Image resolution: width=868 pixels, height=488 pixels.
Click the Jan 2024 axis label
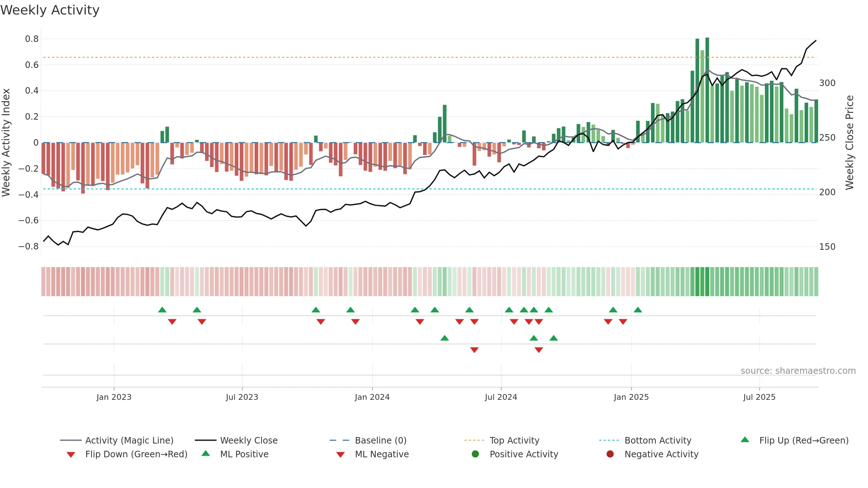pos(372,397)
